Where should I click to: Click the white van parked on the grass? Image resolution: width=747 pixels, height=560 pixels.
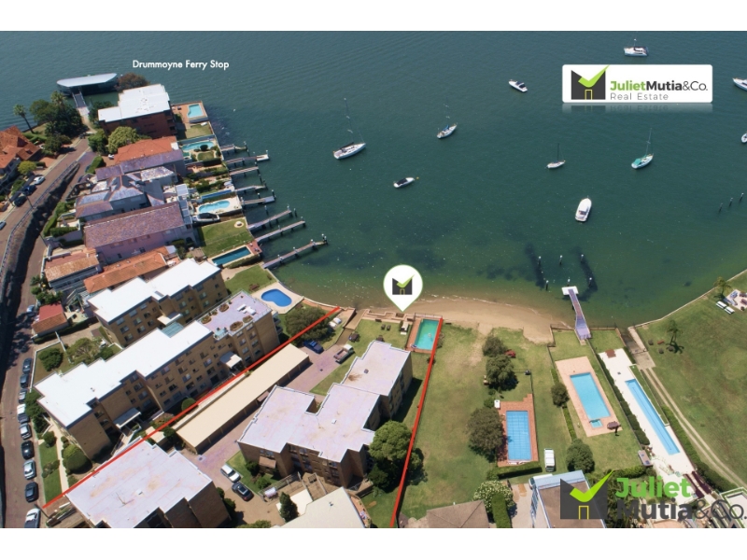(x=549, y=459)
